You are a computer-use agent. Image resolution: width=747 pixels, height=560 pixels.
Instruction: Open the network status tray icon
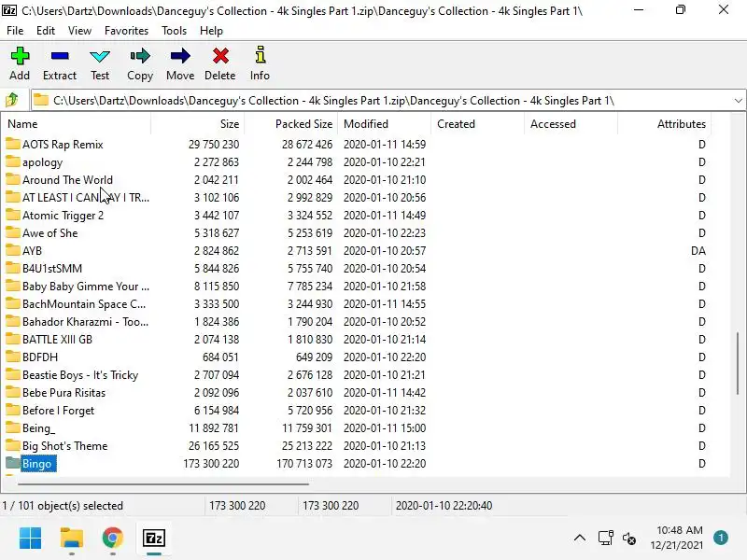[x=605, y=539]
